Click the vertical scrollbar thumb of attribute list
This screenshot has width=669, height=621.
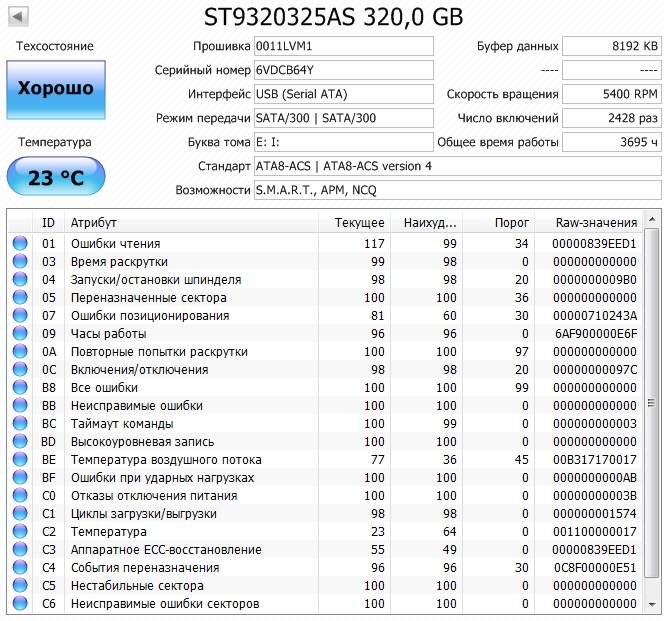(x=652, y=403)
